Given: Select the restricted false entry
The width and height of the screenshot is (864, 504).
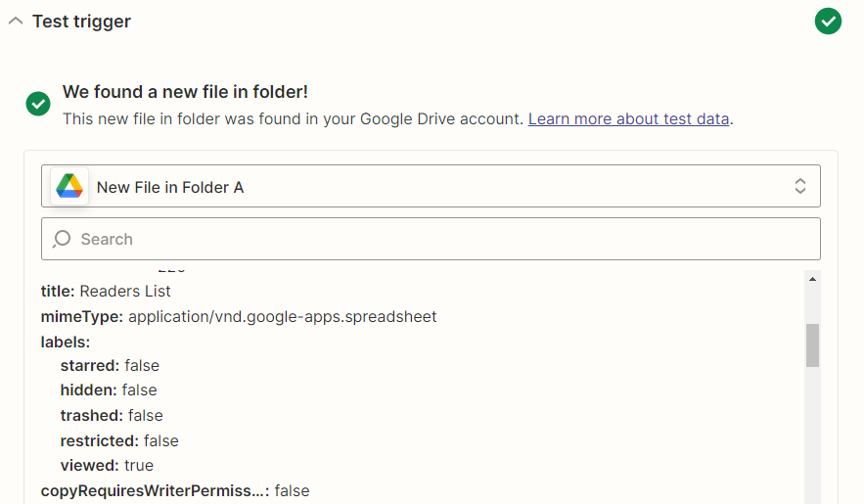Looking at the screenshot, I should coord(119,440).
